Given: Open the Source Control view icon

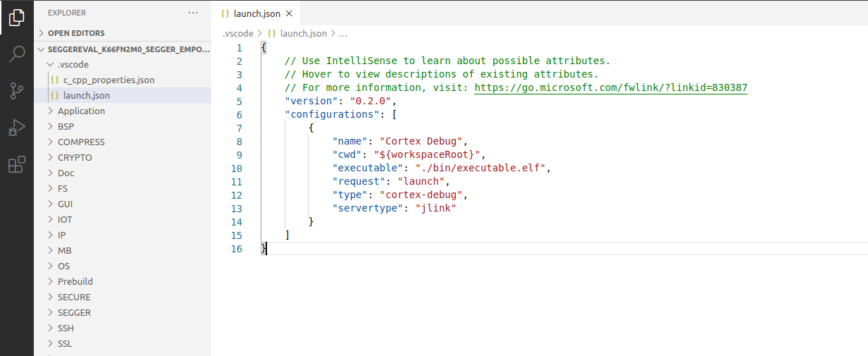Looking at the screenshot, I should 16,91.
